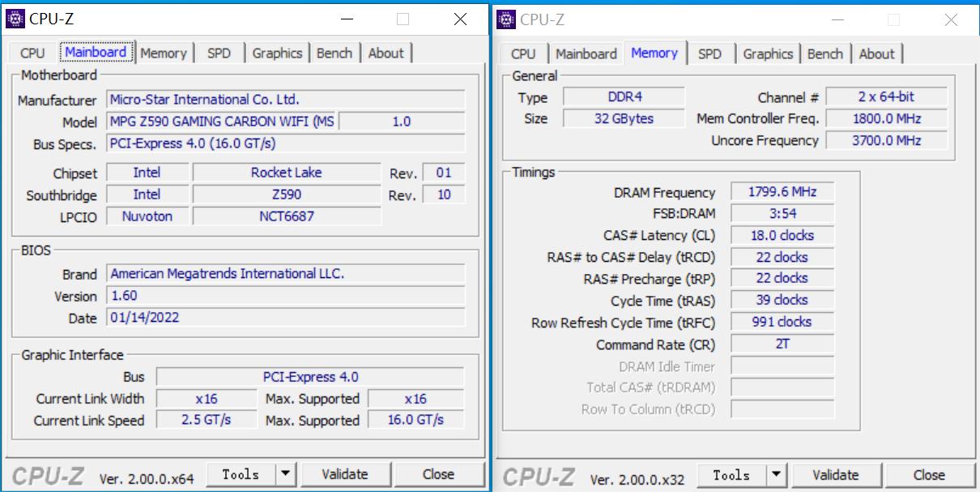Click the BIOS Version 1.60 field
The height and width of the screenshot is (492, 980).
[x=286, y=296]
